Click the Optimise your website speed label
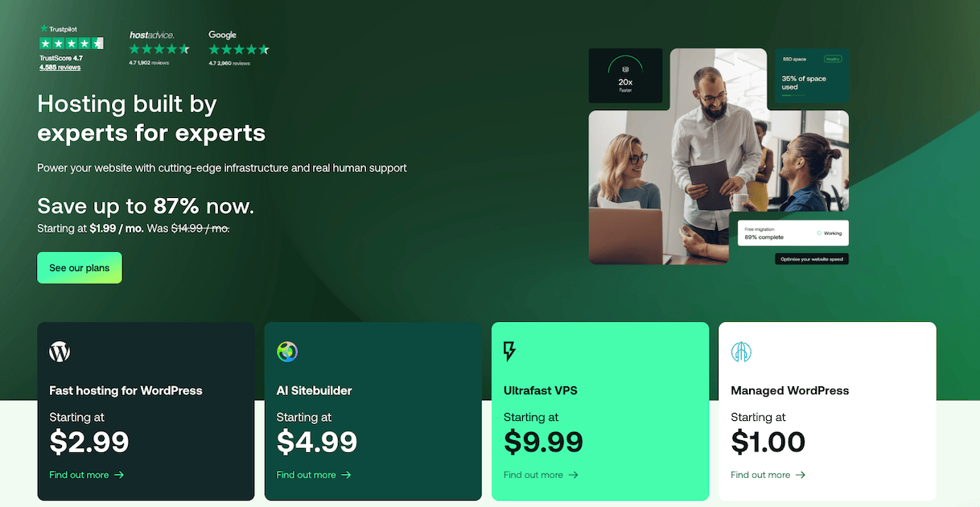This screenshot has height=507, width=980. coord(812,259)
